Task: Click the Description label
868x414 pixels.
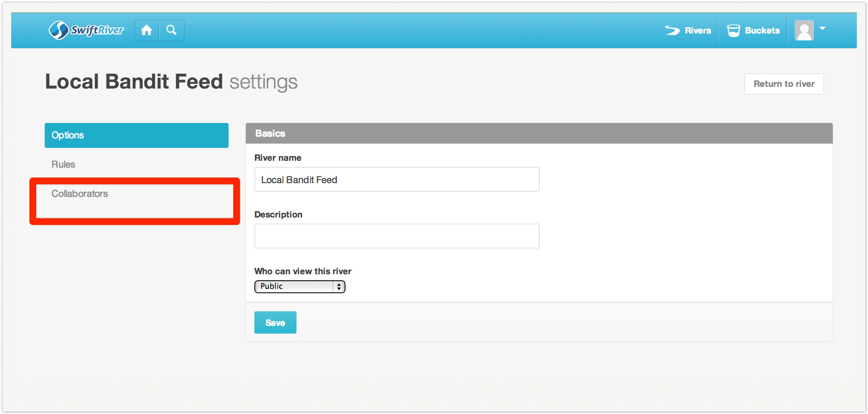Action: click(x=278, y=215)
